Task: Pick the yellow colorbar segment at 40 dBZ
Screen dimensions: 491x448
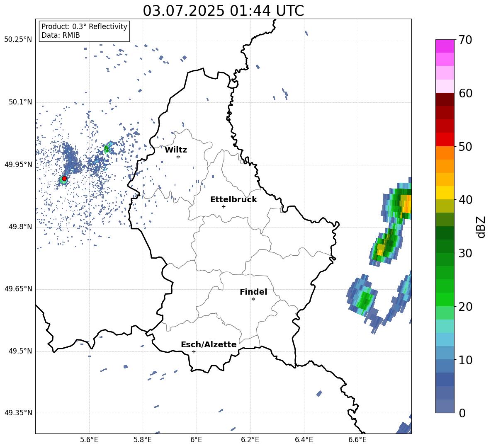Action: point(445,193)
